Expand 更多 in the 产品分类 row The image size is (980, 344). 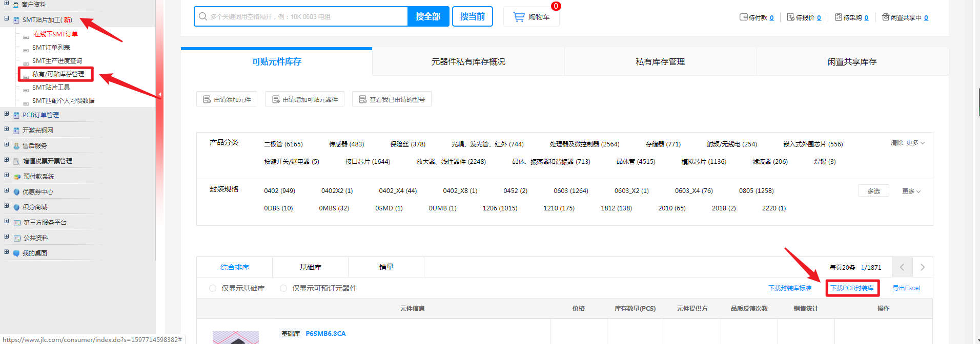[915, 143]
